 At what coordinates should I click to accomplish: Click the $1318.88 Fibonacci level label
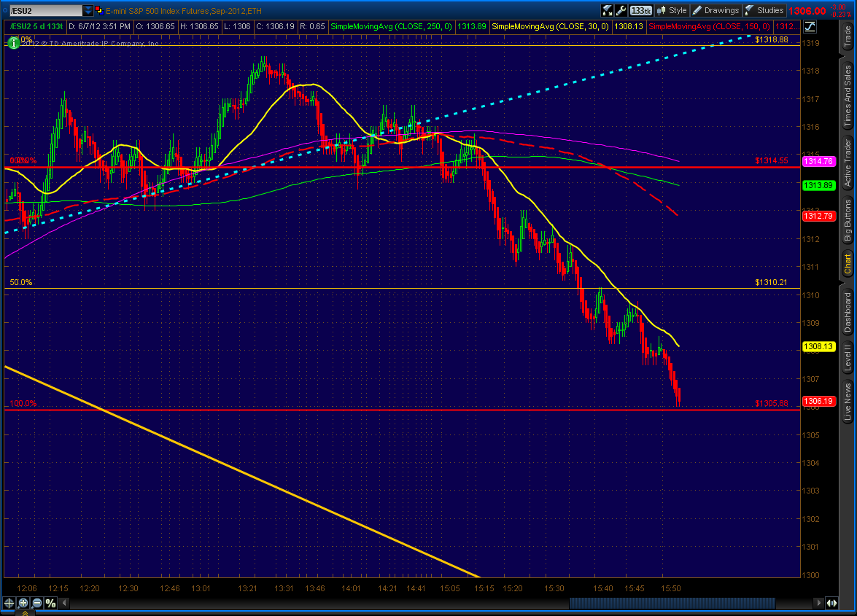click(x=771, y=39)
